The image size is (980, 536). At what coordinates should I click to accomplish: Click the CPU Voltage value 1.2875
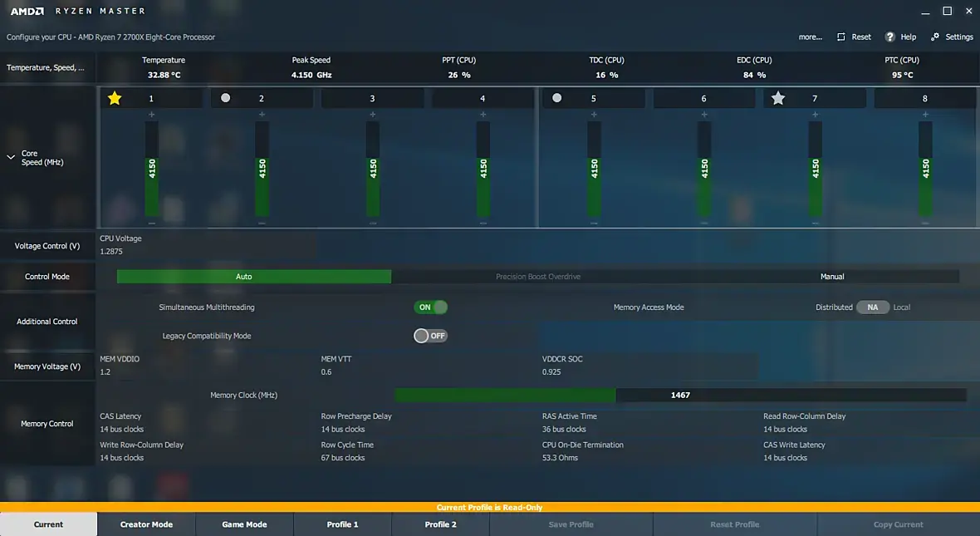tap(111, 252)
